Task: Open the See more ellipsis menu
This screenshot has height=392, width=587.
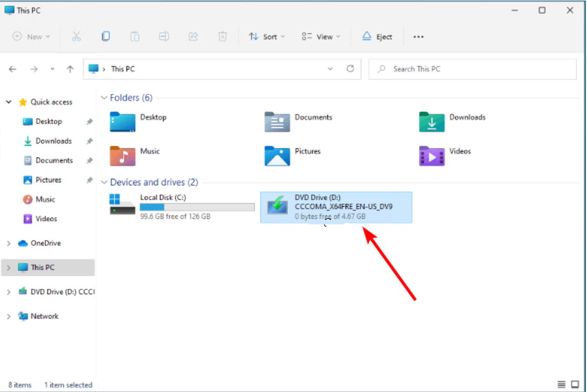Action: [x=418, y=36]
